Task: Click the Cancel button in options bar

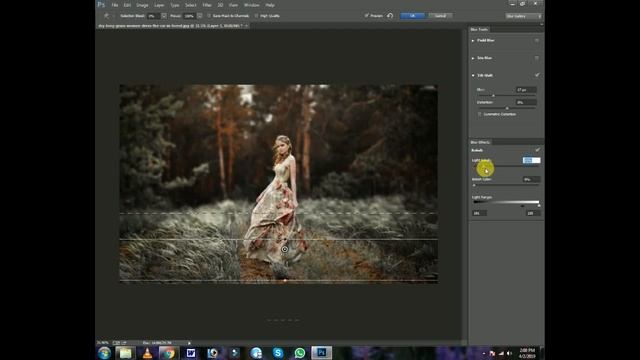Action: click(440, 16)
